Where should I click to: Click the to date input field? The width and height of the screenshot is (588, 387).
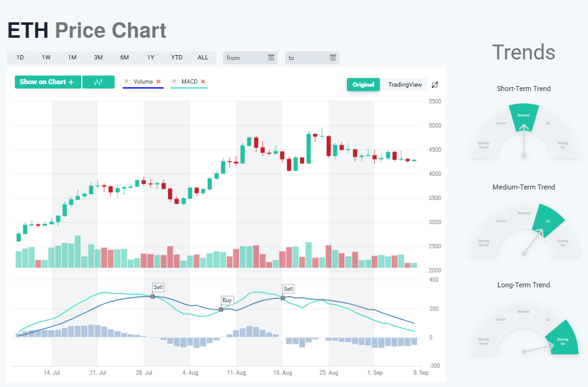click(x=307, y=58)
